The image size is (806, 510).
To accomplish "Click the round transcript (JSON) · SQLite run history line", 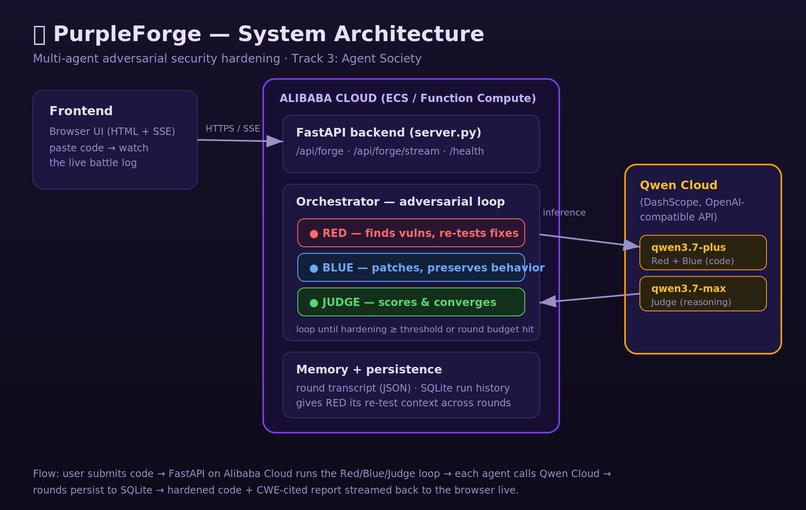I will point(403,388).
